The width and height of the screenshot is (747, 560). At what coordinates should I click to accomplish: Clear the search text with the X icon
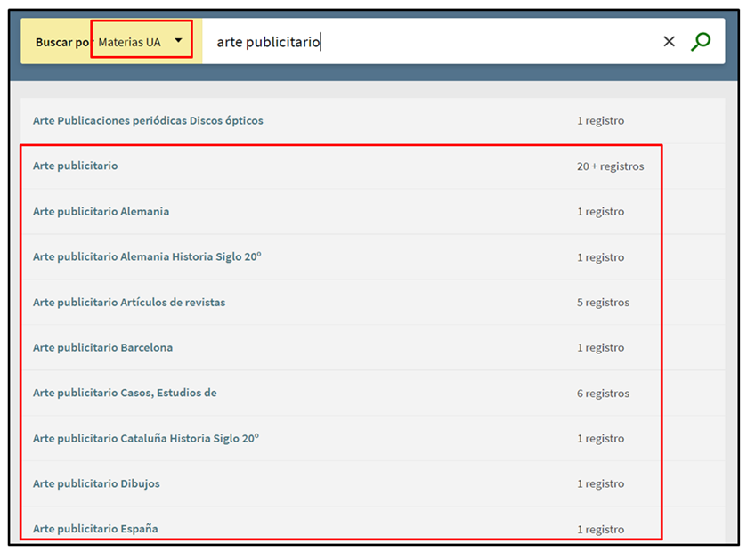[669, 42]
